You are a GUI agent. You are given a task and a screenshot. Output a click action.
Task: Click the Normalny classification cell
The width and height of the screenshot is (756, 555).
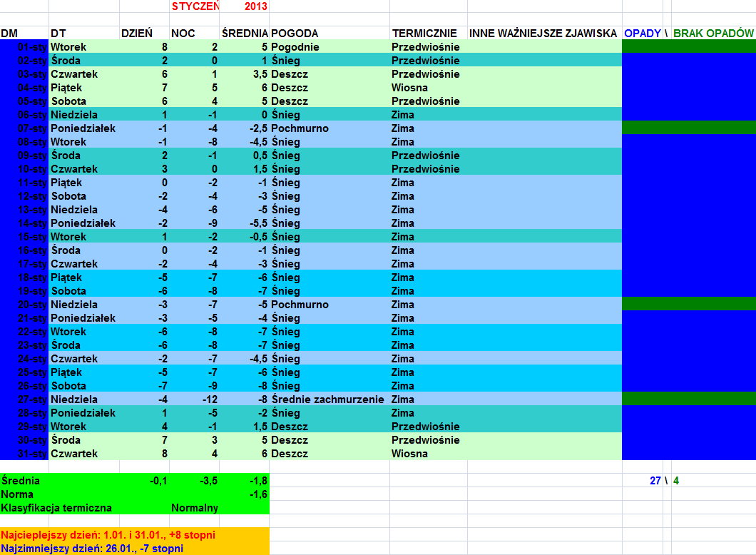(194, 508)
